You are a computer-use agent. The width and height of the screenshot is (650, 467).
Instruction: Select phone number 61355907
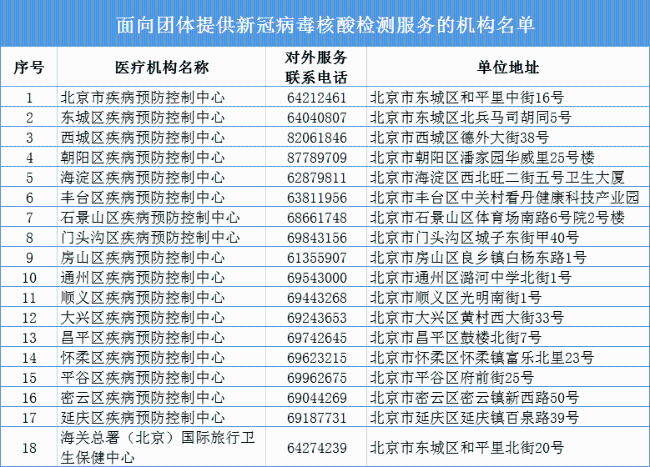coord(317,258)
